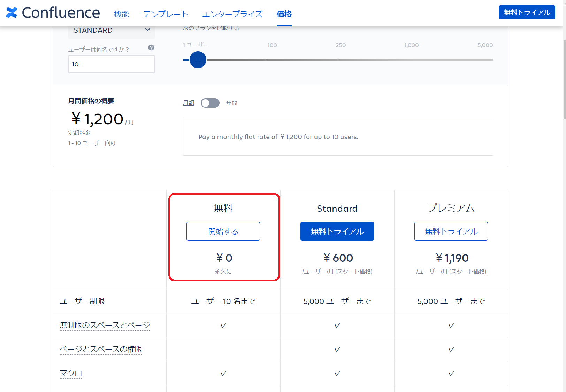Screen dimensions: 566x392
Task: Choose the 月額 billing link
Action: [189, 103]
